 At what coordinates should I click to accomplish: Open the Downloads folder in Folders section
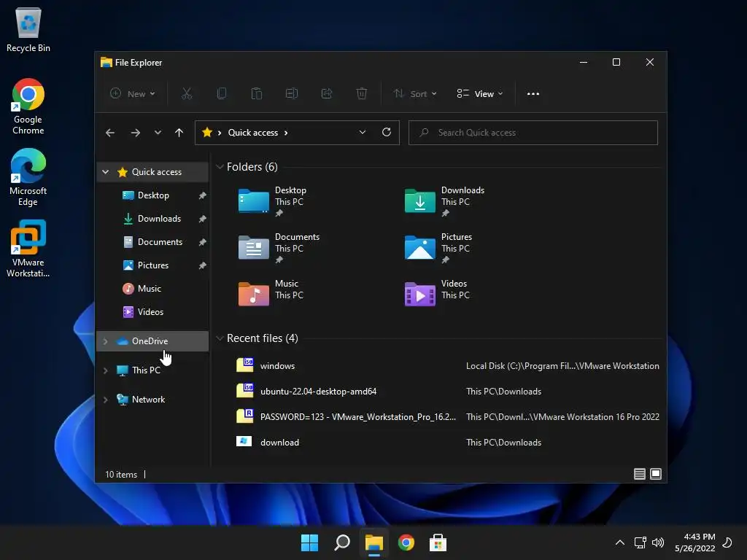click(x=444, y=201)
